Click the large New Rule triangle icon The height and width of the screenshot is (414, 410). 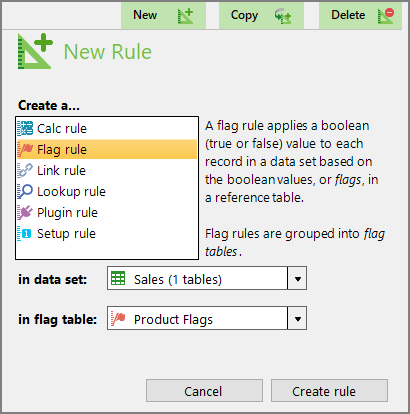[x=35, y=51]
